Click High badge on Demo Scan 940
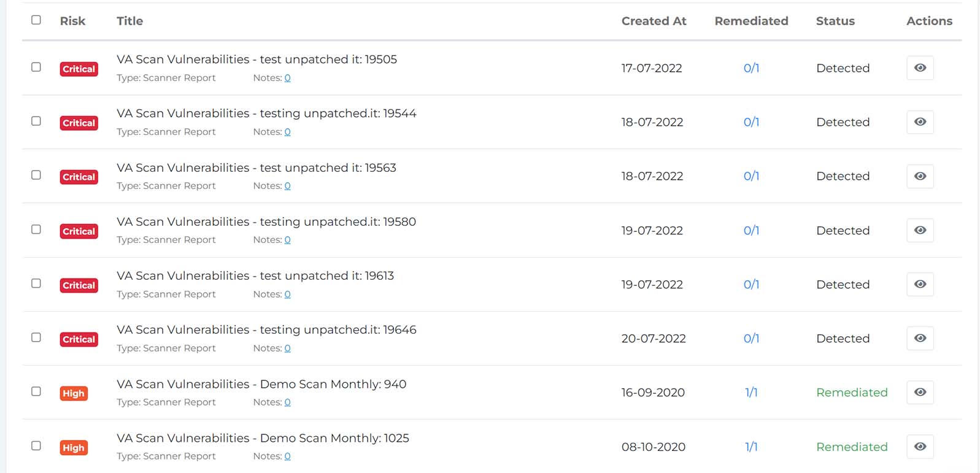The image size is (980, 473). [x=74, y=393]
